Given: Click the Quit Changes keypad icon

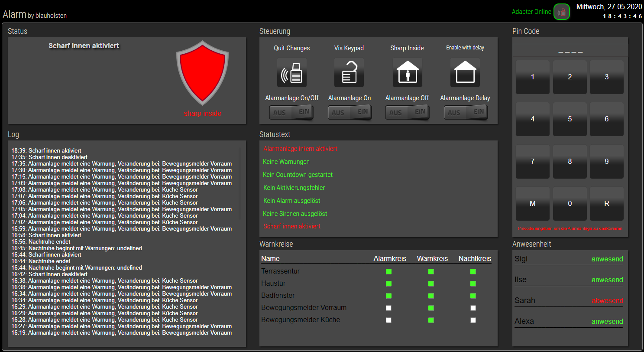Looking at the screenshot, I should [292, 72].
